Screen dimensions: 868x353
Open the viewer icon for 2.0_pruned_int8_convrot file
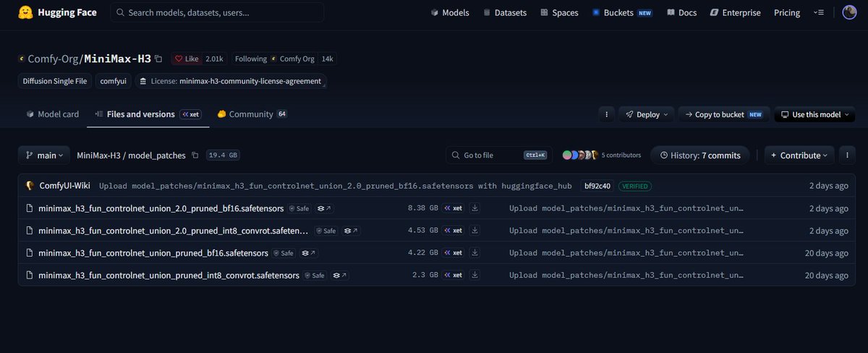349,231
